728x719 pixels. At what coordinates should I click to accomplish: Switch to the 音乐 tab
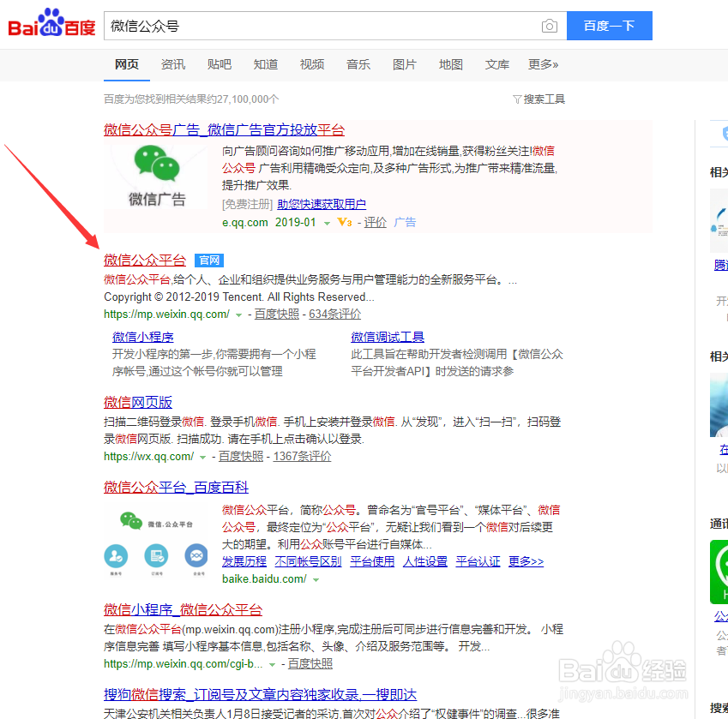click(x=358, y=64)
